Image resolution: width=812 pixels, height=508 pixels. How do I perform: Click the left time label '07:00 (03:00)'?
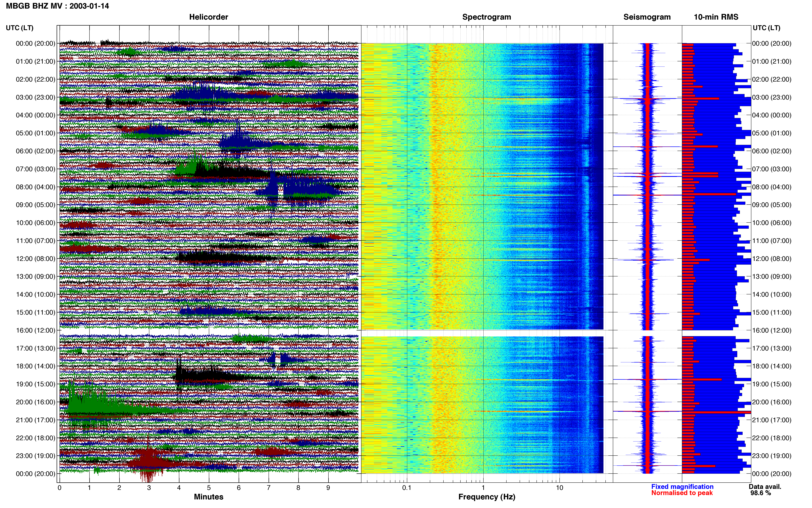pos(36,169)
